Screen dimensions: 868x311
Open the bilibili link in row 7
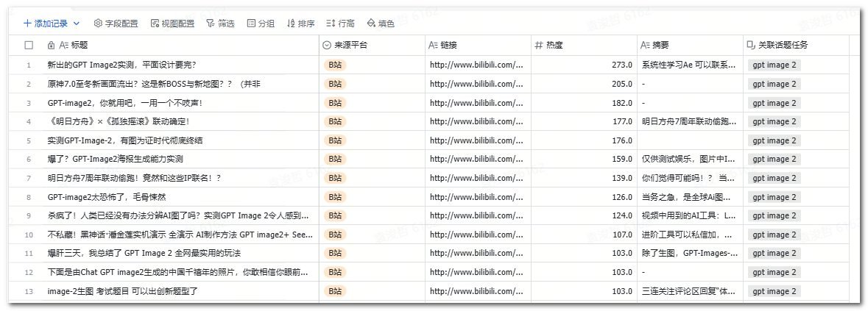pyautogui.click(x=476, y=178)
